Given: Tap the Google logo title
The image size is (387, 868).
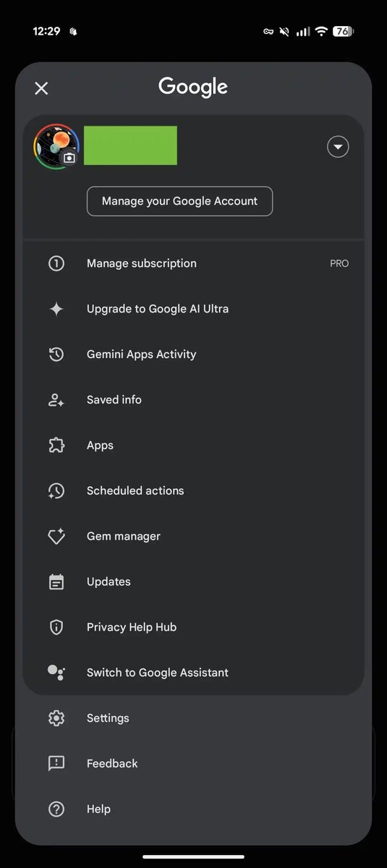Looking at the screenshot, I should 193,88.
